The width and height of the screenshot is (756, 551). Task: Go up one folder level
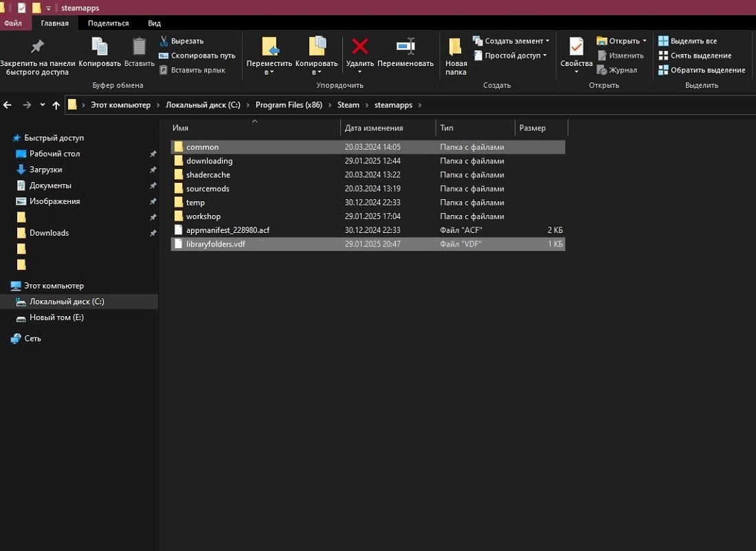[56, 104]
